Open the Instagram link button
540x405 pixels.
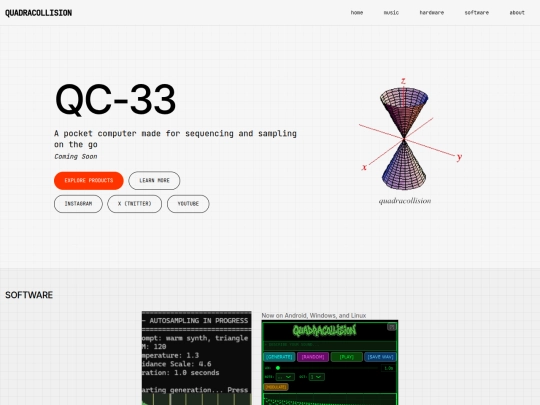point(78,204)
